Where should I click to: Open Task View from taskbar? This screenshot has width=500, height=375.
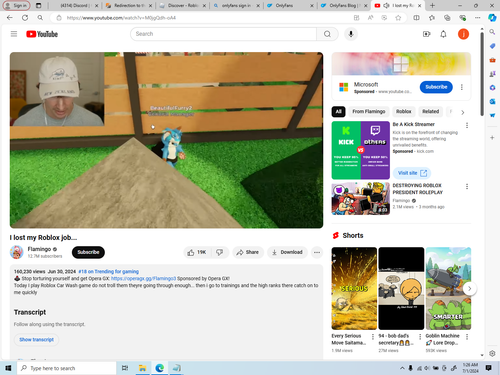coord(125,368)
